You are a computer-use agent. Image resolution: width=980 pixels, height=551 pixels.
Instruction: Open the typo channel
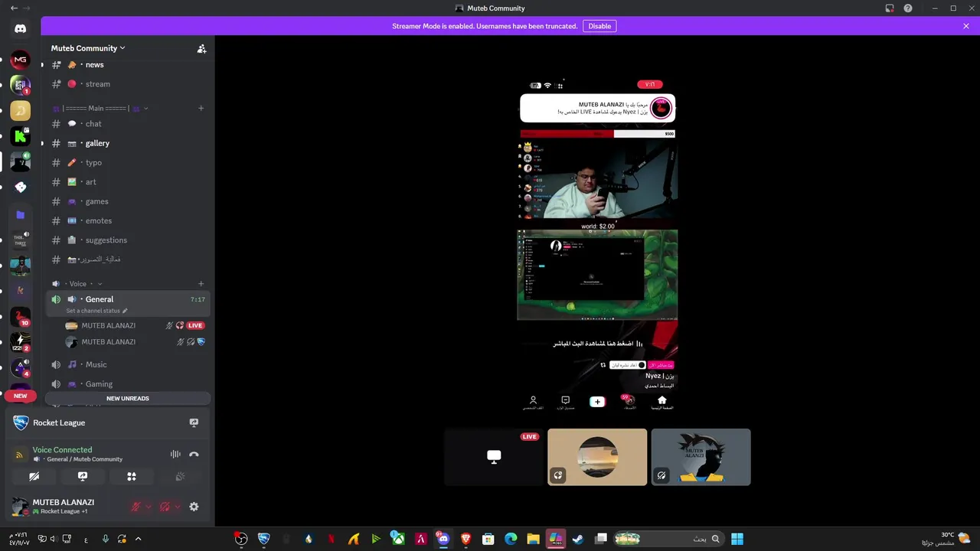point(126,162)
